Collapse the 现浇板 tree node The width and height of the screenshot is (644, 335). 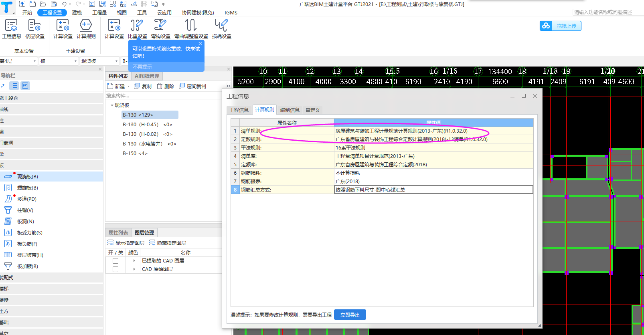pos(112,105)
